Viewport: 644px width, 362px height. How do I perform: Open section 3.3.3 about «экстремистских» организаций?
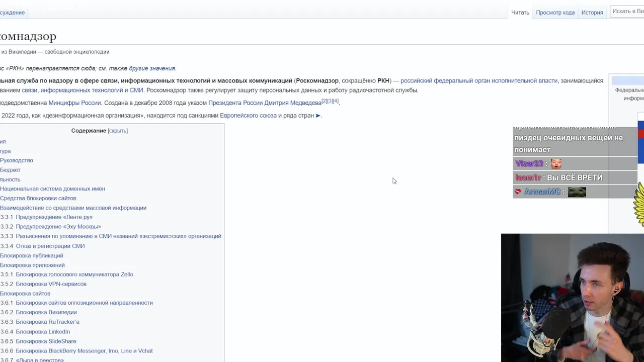click(111, 236)
